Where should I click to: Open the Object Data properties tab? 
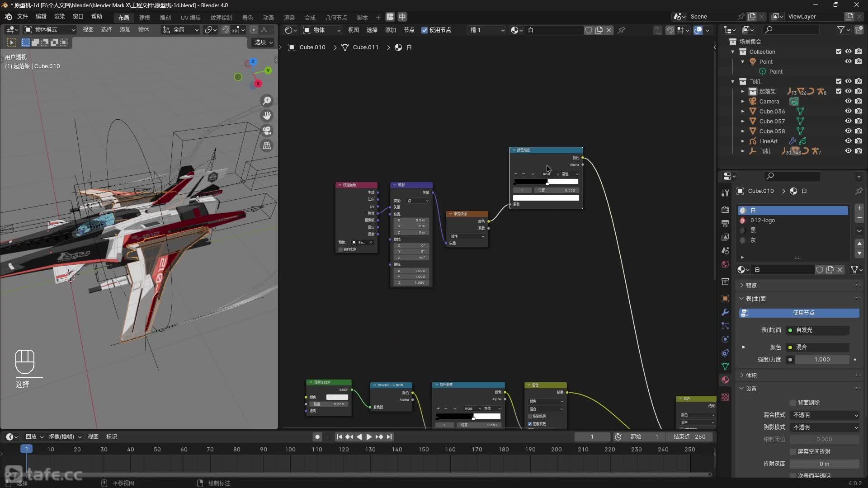point(725,366)
